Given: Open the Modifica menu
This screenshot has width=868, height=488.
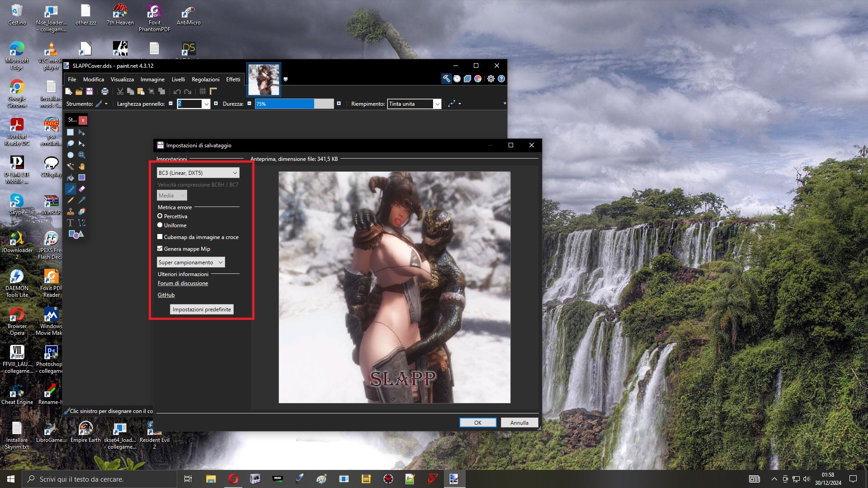Looking at the screenshot, I should click(94, 79).
